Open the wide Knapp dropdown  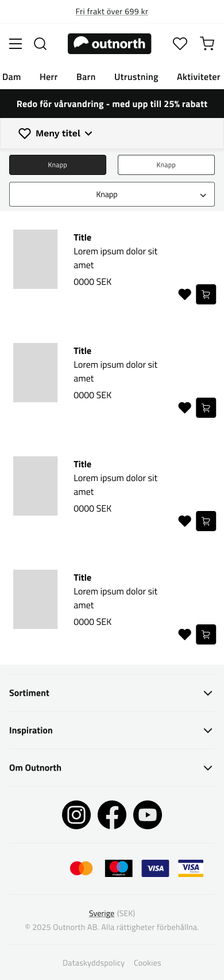(112, 195)
